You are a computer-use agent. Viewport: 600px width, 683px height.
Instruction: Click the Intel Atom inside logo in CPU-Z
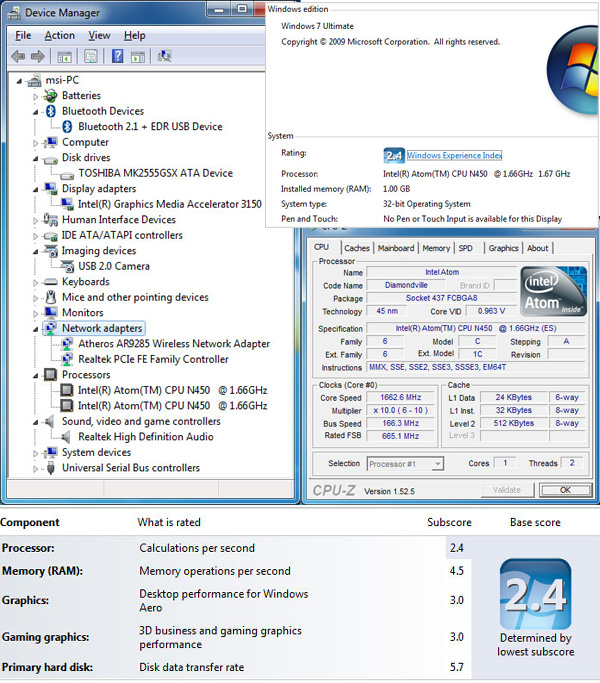coord(553,291)
